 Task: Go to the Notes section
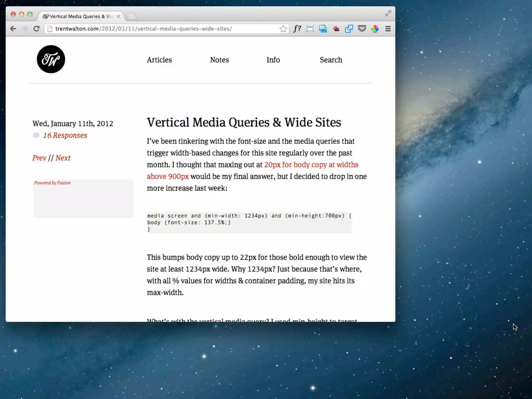219,60
